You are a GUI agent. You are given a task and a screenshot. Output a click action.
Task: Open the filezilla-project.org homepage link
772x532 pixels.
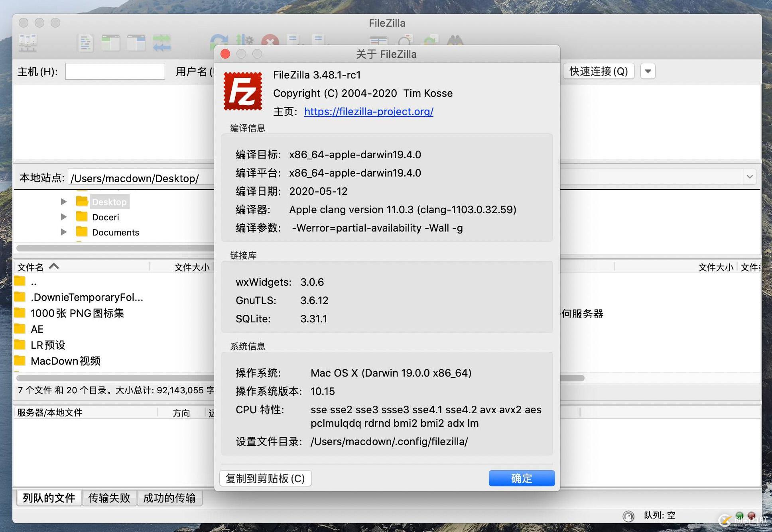click(369, 112)
